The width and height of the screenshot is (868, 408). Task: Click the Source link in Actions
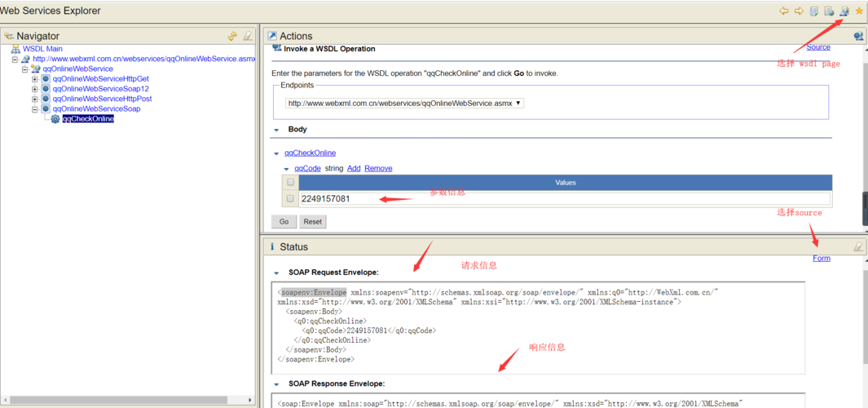pyautogui.click(x=817, y=47)
